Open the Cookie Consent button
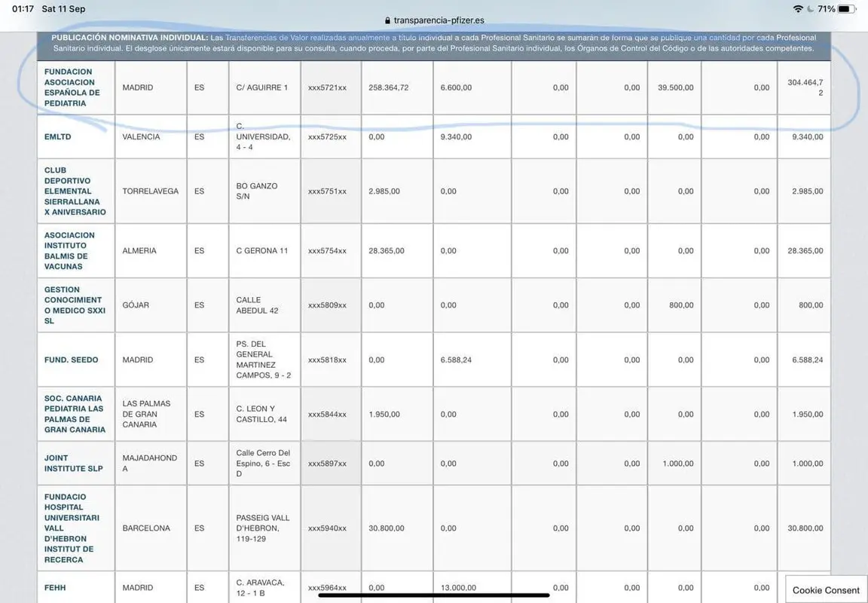 (x=826, y=589)
